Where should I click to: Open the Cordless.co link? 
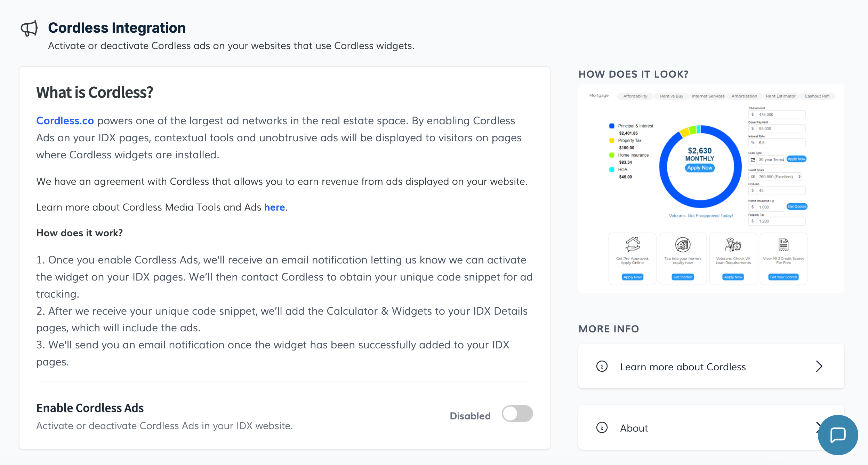tap(65, 121)
